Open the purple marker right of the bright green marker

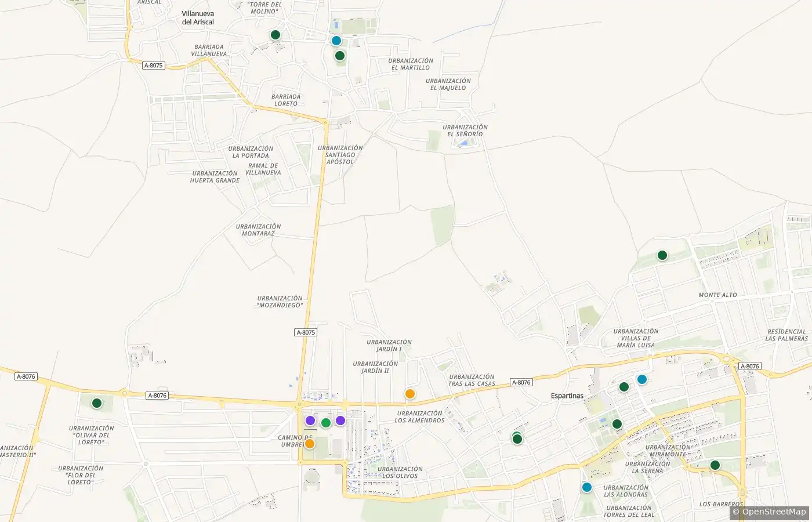(340, 420)
